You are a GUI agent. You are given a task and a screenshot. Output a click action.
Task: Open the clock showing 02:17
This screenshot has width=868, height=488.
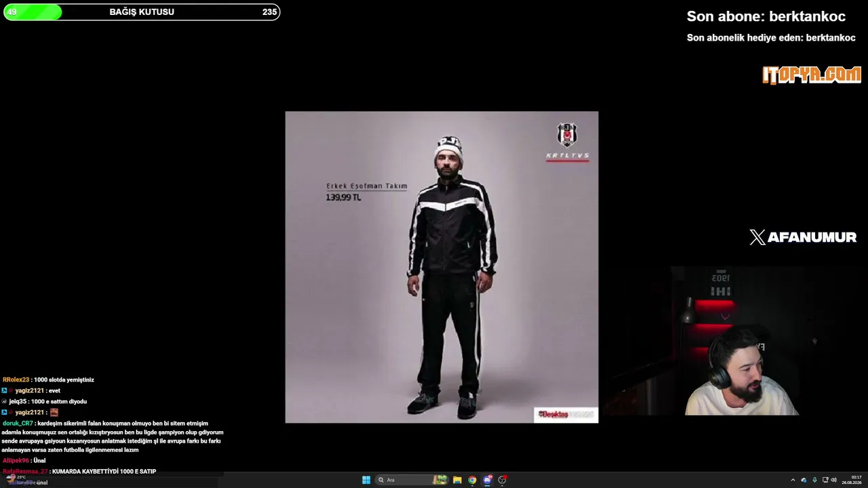click(852, 480)
